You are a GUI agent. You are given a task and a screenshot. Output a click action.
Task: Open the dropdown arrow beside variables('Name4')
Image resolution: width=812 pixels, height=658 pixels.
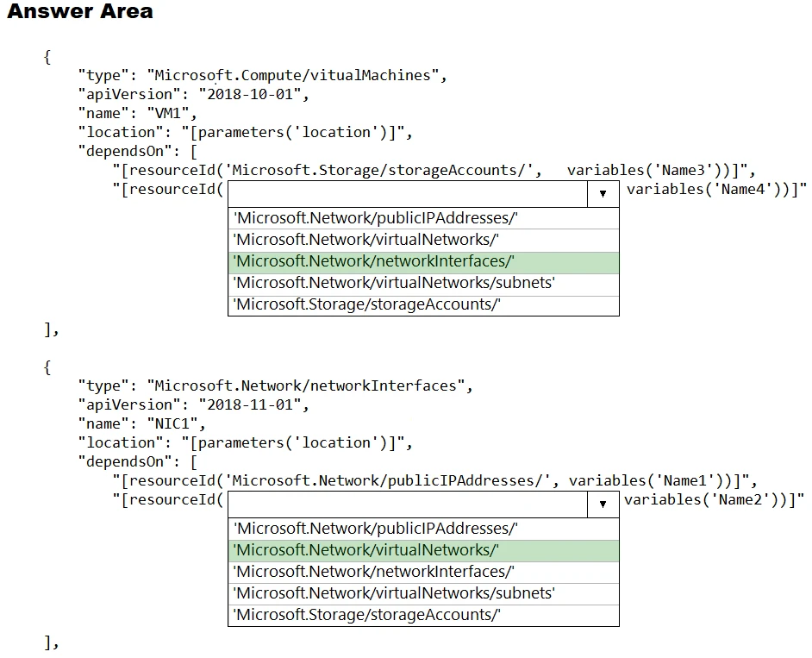[x=603, y=195]
